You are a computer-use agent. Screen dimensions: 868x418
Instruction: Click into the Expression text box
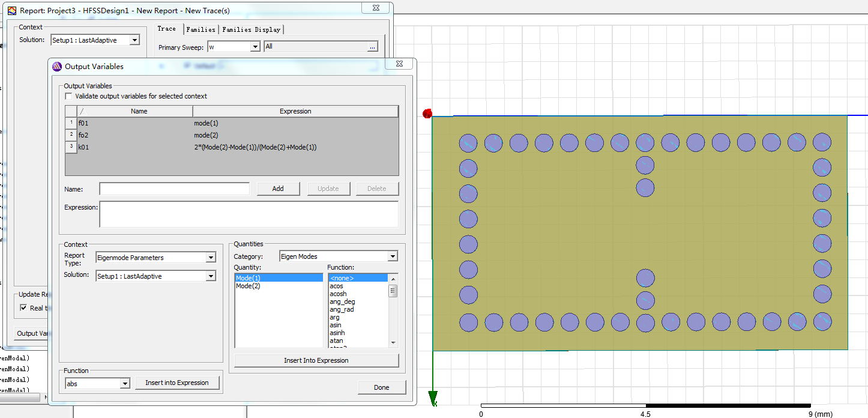point(249,214)
